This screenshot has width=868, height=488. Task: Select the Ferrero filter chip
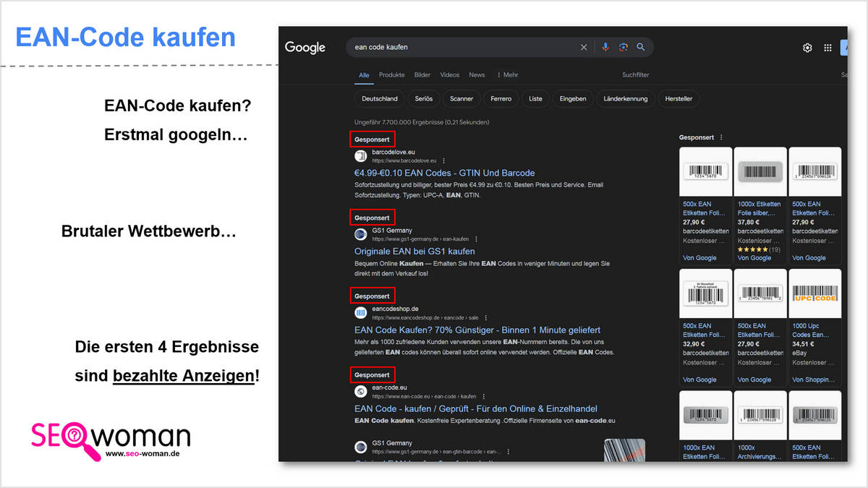(501, 99)
